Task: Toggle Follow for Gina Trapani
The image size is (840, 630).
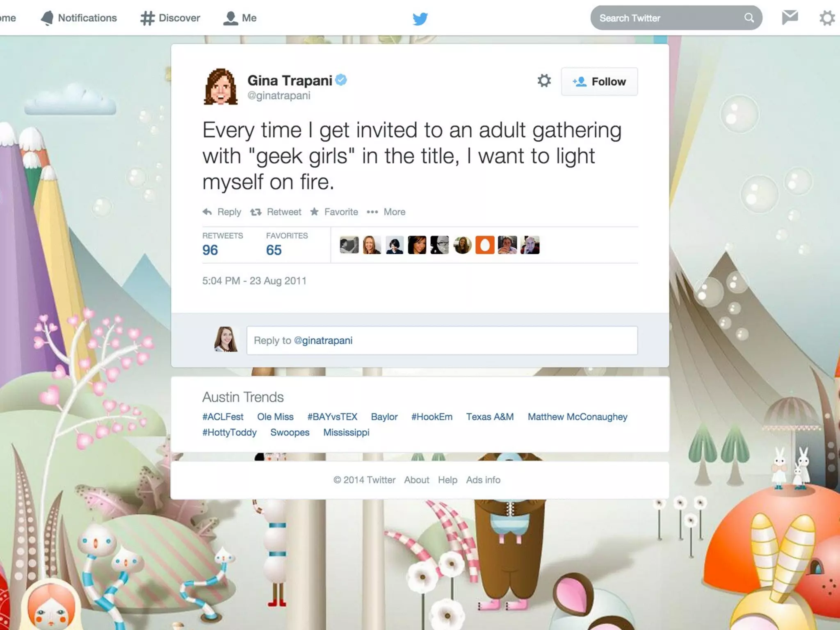Action: coord(599,82)
